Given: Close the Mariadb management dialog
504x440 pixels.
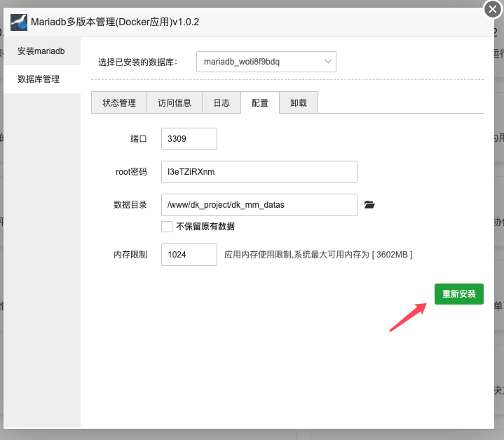Looking at the screenshot, I should coord(492,9).
